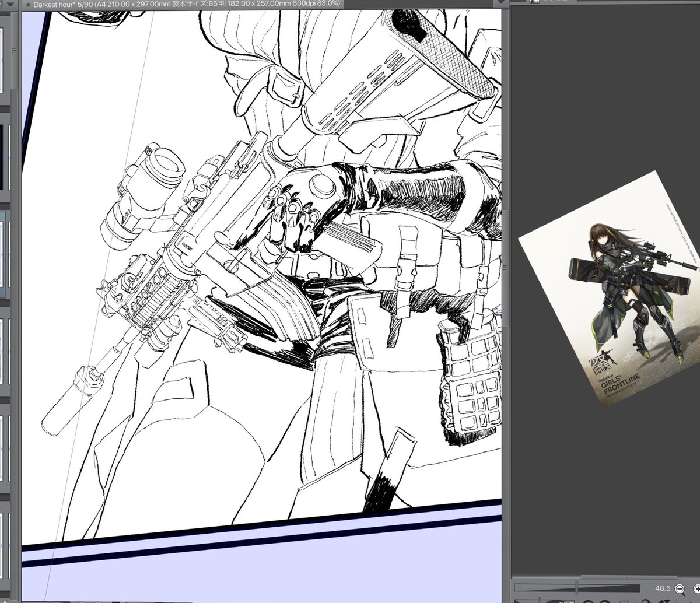Open the canvas tab list dropdown arrow
Screen dimensions: 700x603
click(502, 2)
